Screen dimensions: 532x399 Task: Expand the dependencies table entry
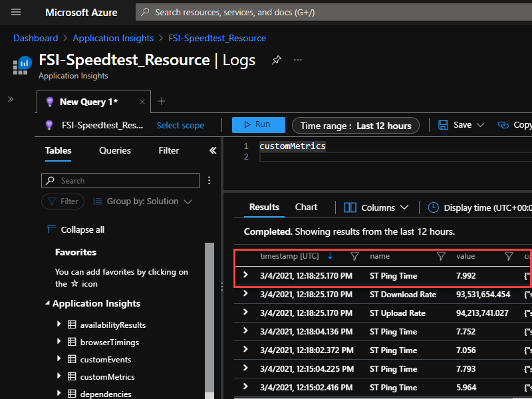(59, 392)
